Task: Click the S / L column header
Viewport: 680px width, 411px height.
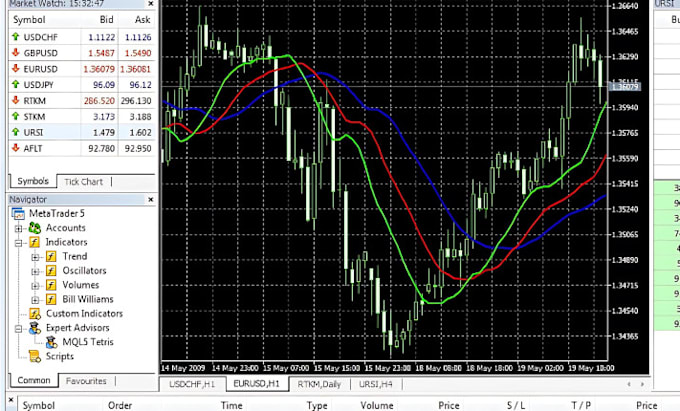Action: tap(516, 405)
